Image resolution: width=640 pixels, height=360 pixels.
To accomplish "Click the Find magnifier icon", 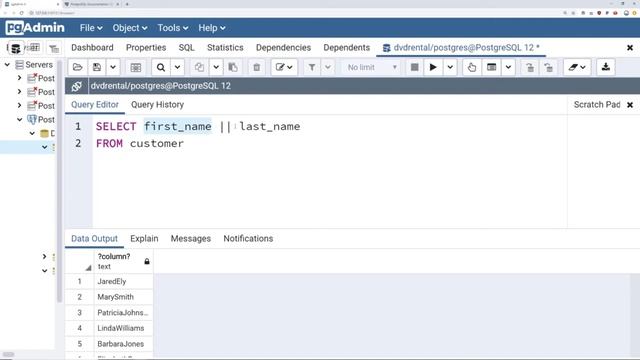I will [x=161, y=67].
